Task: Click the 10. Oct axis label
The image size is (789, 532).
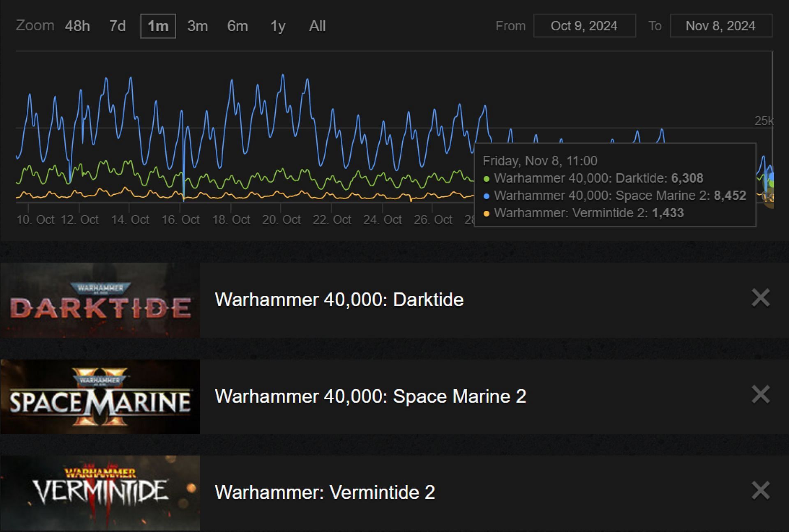Action: [35, 220]
